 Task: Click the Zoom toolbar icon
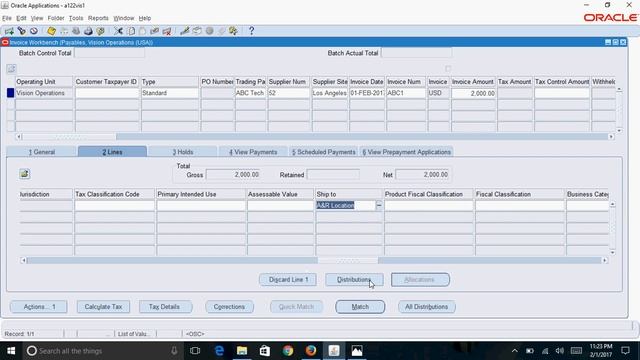[x=197, y=31]
